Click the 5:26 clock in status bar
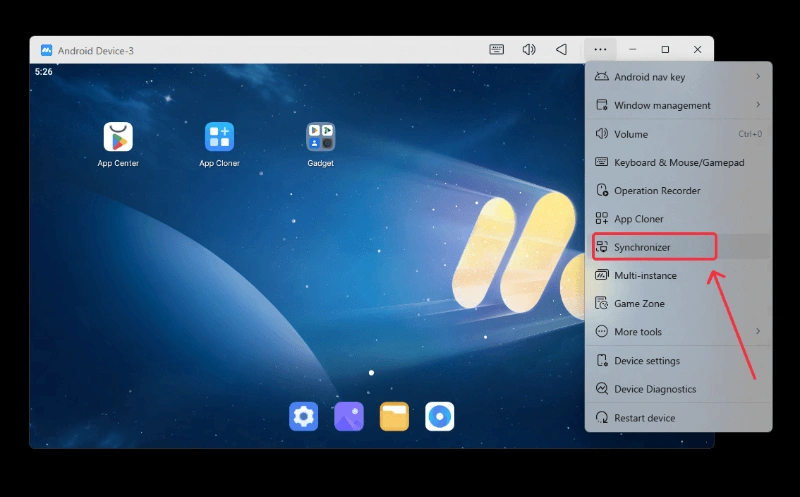The width and height of the screenshot is (800, 497). click(43, 72)
